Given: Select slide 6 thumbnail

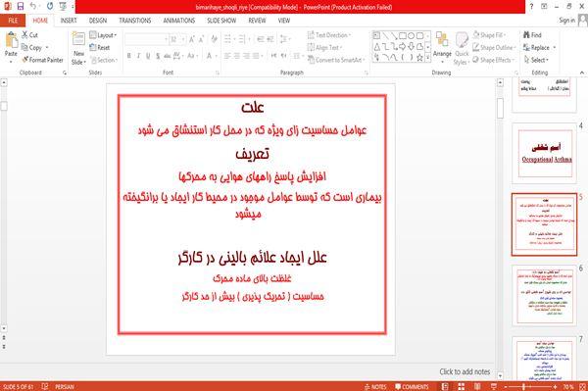Looking at the screenshot, I should (545, 296).
